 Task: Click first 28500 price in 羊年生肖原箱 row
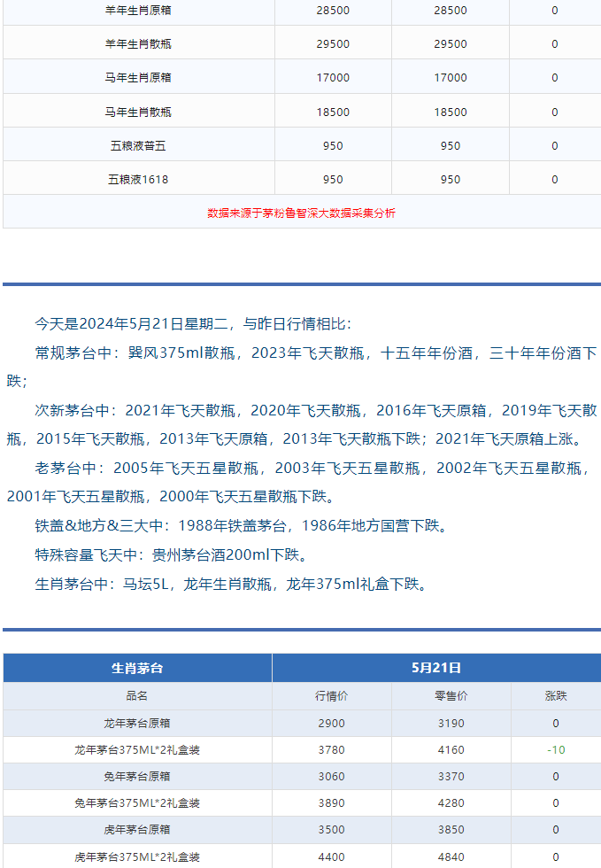click(x=333, y=11)
